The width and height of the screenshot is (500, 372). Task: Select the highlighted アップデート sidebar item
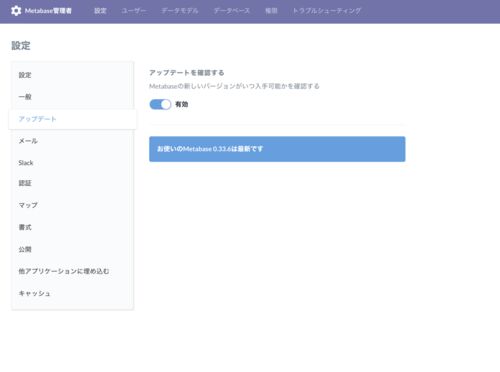pos(72,119)
